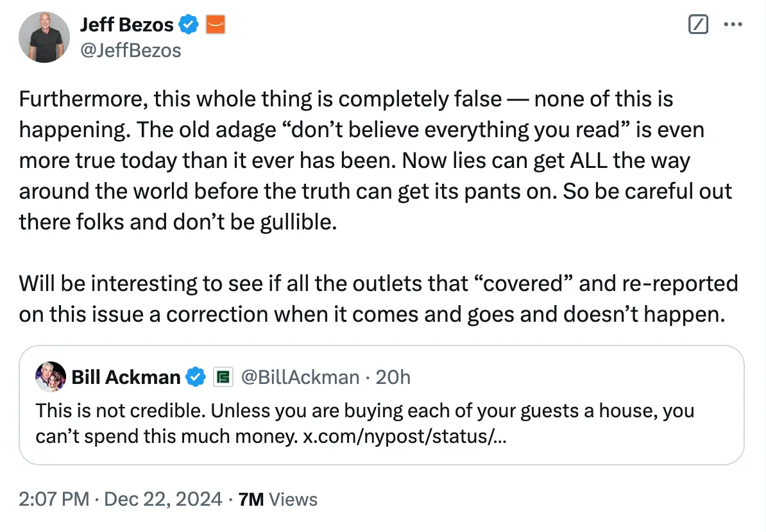Screen dimensions: 766x532
Task: Open the three-dot more options menu
Action: [733, 24]
